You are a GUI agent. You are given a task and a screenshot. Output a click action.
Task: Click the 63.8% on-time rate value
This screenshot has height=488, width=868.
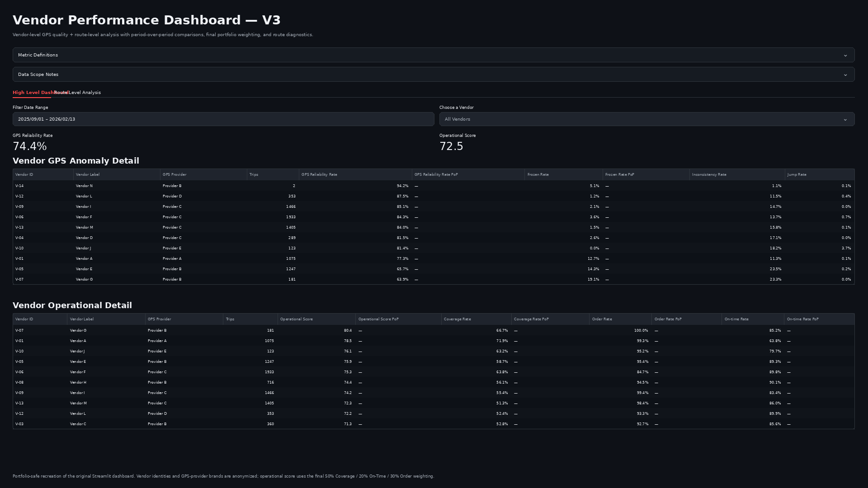point(775,341)
